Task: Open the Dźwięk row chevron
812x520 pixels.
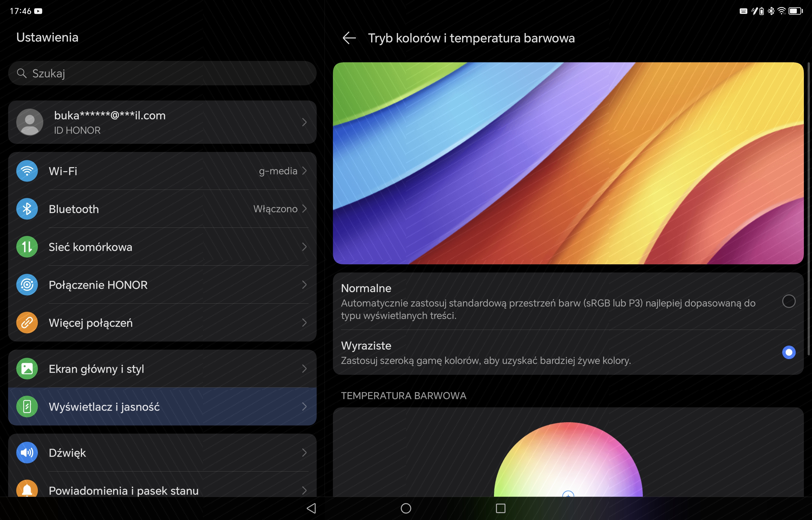Action: [x=304, y=453]
